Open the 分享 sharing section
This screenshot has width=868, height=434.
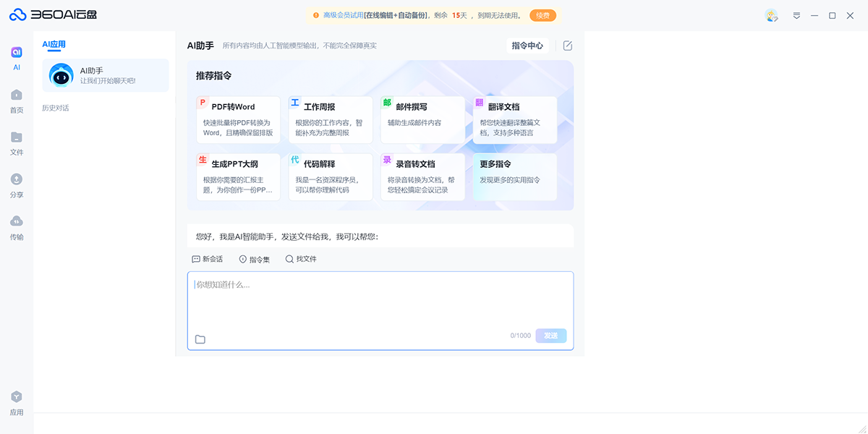click(x=16, y=186)
